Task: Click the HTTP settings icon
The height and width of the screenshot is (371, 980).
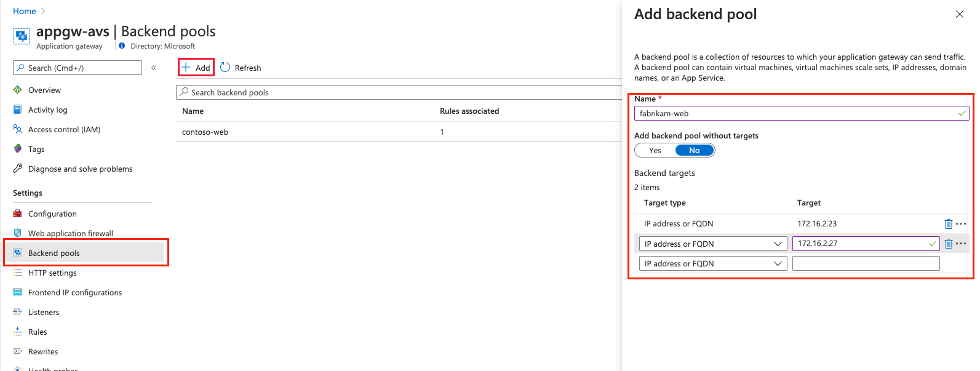Action: (x=18, y=273)
